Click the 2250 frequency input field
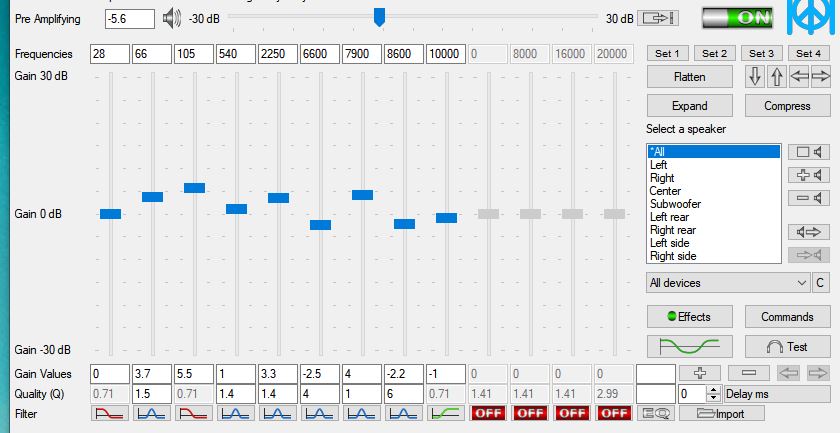840x433 pixels. coord(277,53)
